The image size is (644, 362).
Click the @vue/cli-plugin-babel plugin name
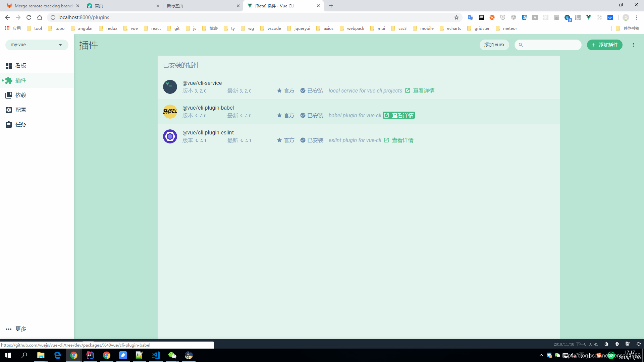[208, 108]
